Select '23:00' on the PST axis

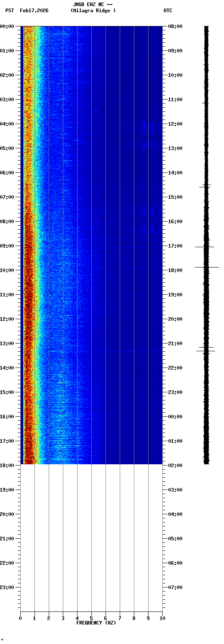[6, 587]
